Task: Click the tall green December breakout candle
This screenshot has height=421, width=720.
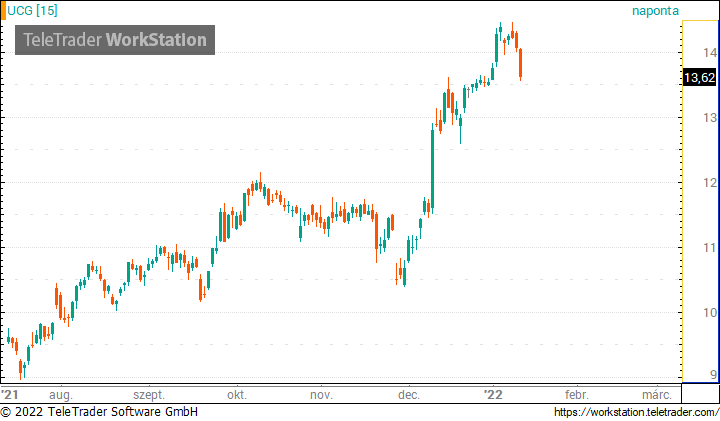Action: point(433,170)
